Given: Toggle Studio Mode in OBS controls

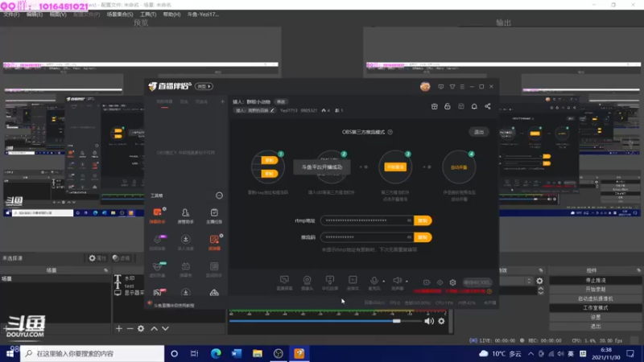Looking at the screenshot, I should (596, 308).
